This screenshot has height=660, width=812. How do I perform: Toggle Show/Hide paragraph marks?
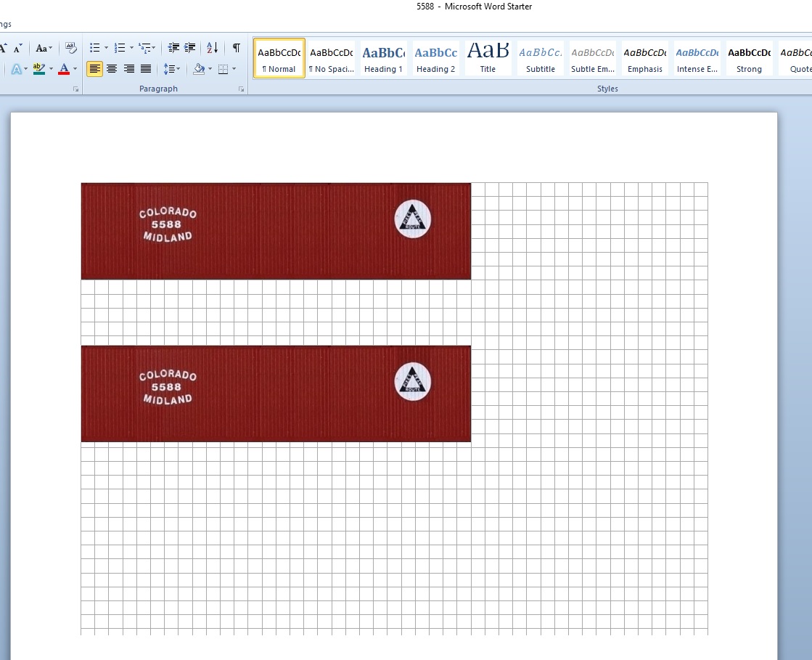tap(236, 48)
